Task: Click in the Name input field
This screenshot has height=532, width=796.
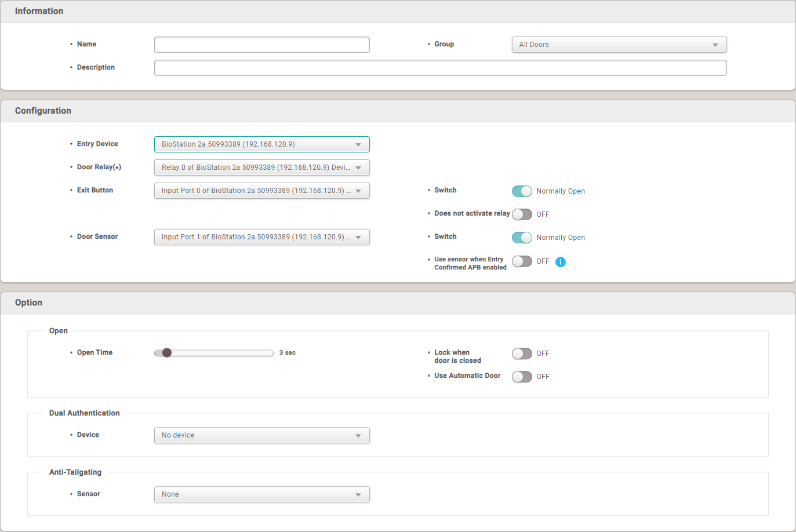Action: tap(262, 45)
